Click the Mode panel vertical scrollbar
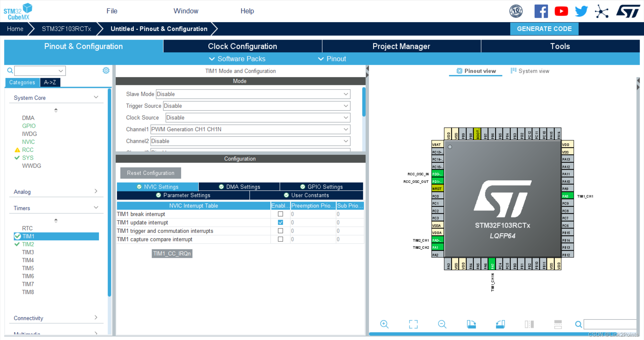This screenshot has height=340, width=644. (x=364, y=102)
